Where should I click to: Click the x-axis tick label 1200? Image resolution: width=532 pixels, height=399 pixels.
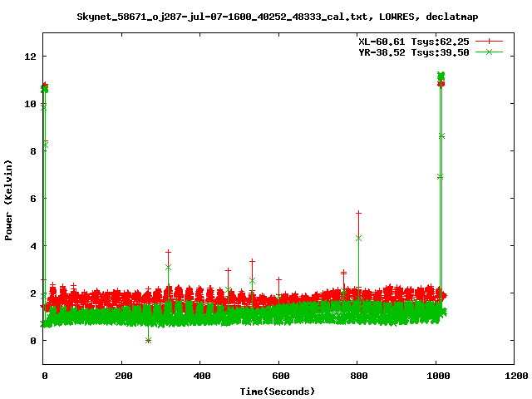516,376
